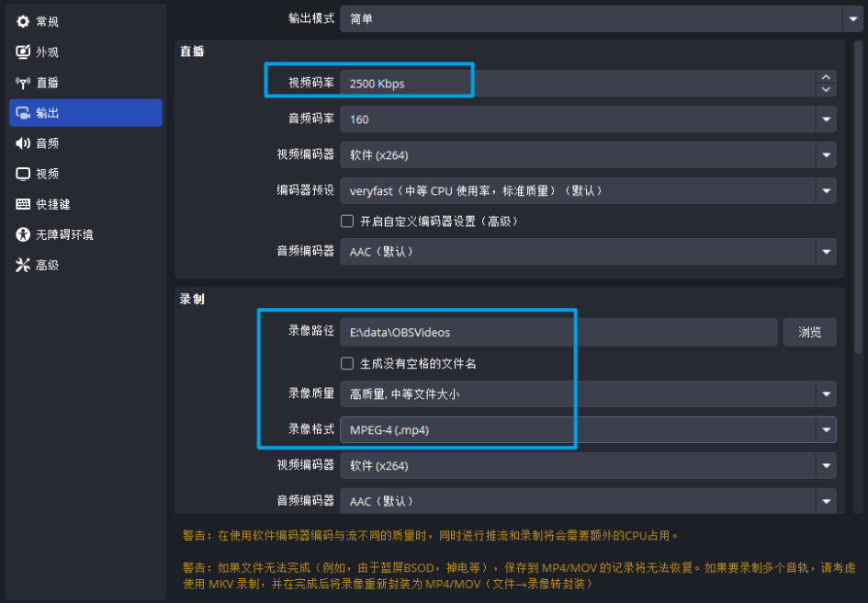868x603 pixels.
Task: Enable 开启自定义编码器设置 checkbox
Action: (x=346, y=221)
